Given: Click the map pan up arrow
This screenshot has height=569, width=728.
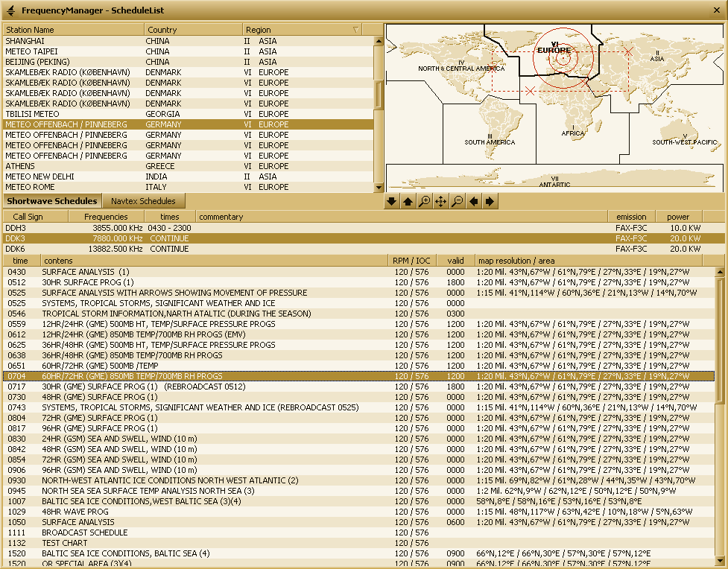Looking at the screenshot, I should tap(408, 201).
